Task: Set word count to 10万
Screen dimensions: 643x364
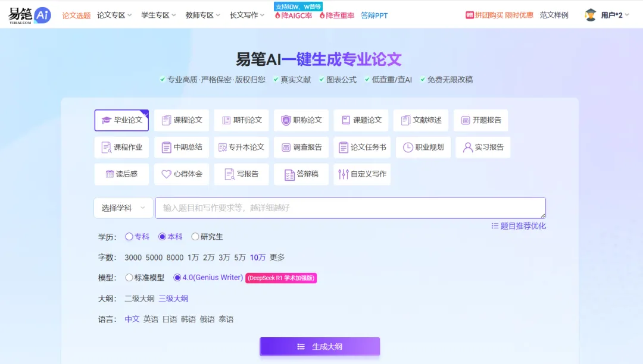Action: pyautogui.click(x=258, y=258)
